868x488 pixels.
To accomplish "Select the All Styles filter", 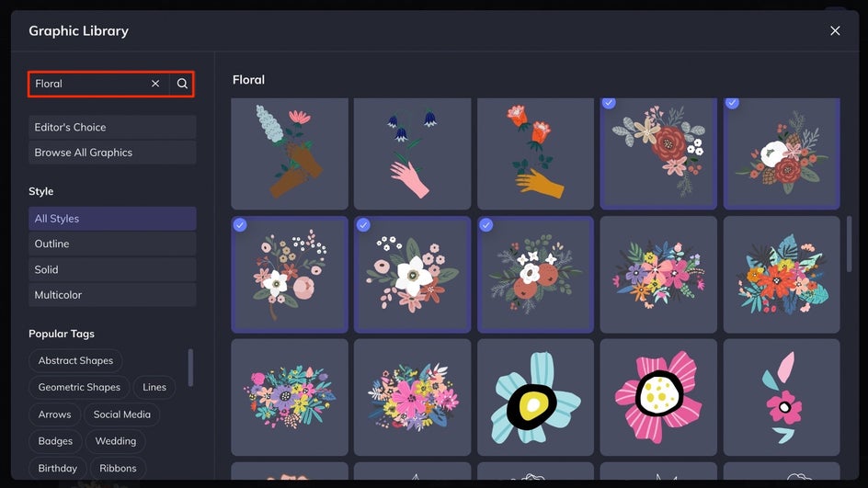I will pyautogui.click(x=112, y=219).
